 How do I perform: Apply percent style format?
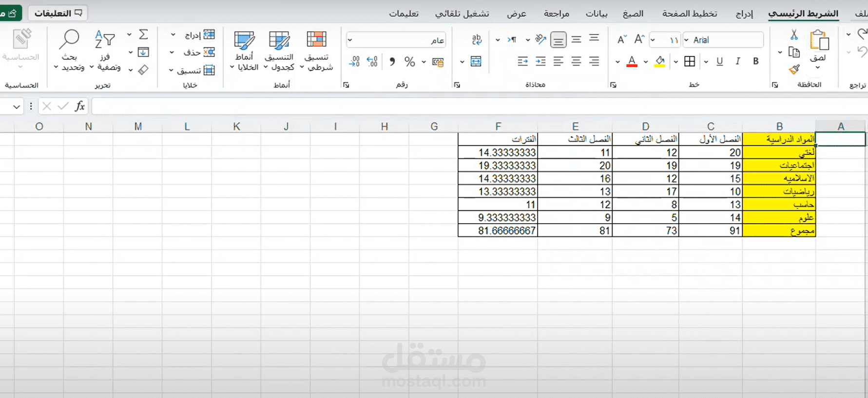coord(409,62)
